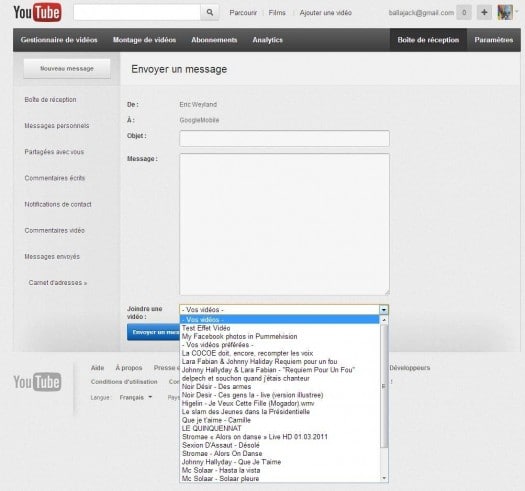Click in the Message text area
Viewport: 525px width, 491px height.
click(x=284, y=224)
